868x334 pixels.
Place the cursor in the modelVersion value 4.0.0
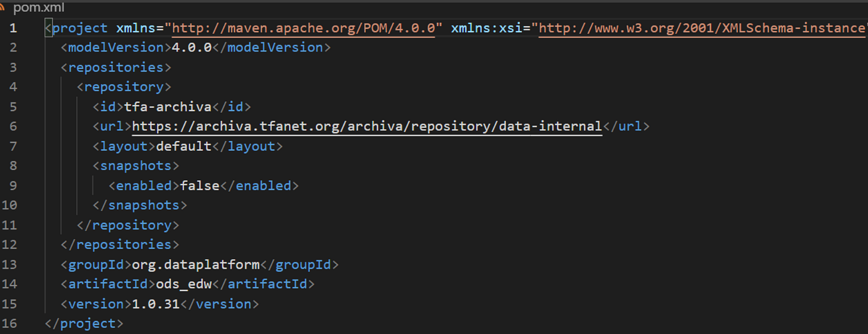tap(192, 48)
